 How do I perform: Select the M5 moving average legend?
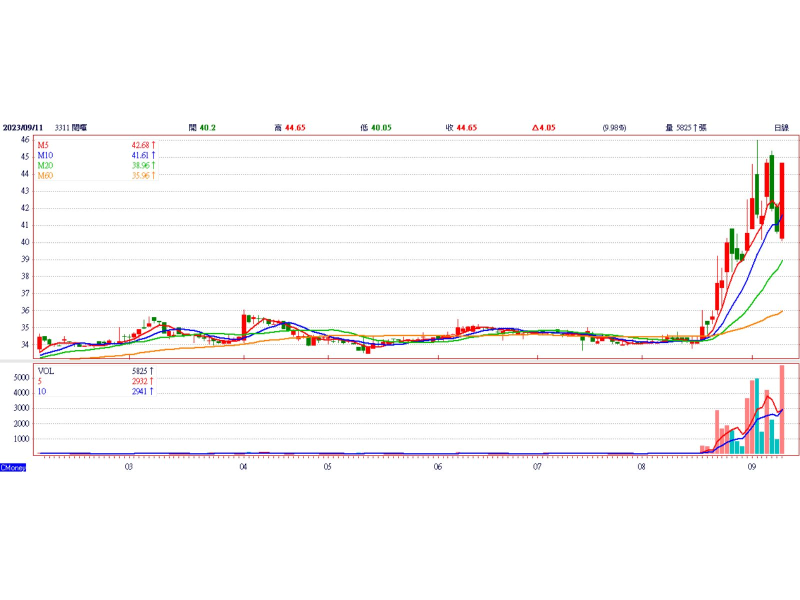(45, 146)
